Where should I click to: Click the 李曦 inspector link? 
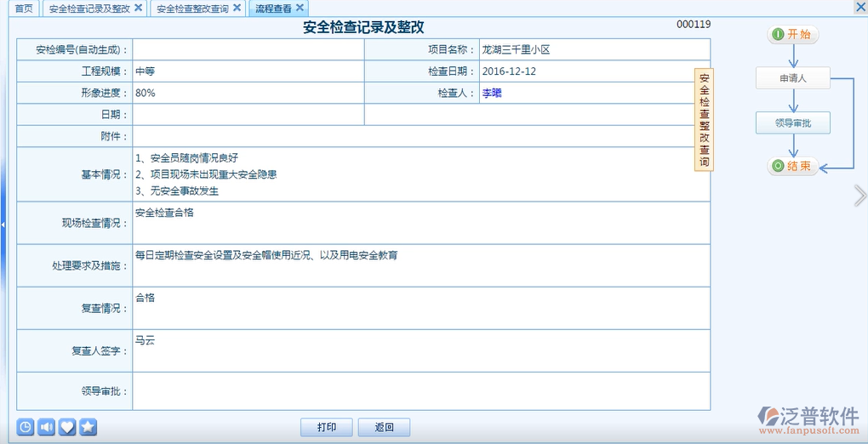[x=492, y=94]
